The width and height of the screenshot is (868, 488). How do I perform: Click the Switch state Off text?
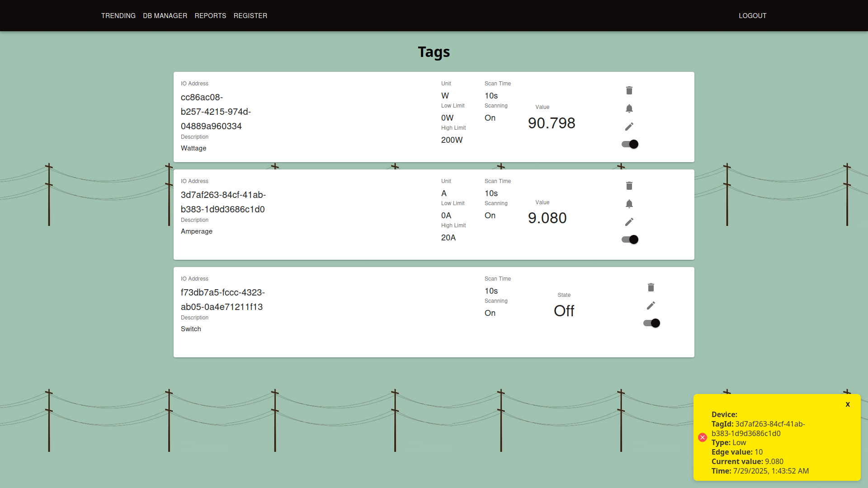[x=564, y=311]
